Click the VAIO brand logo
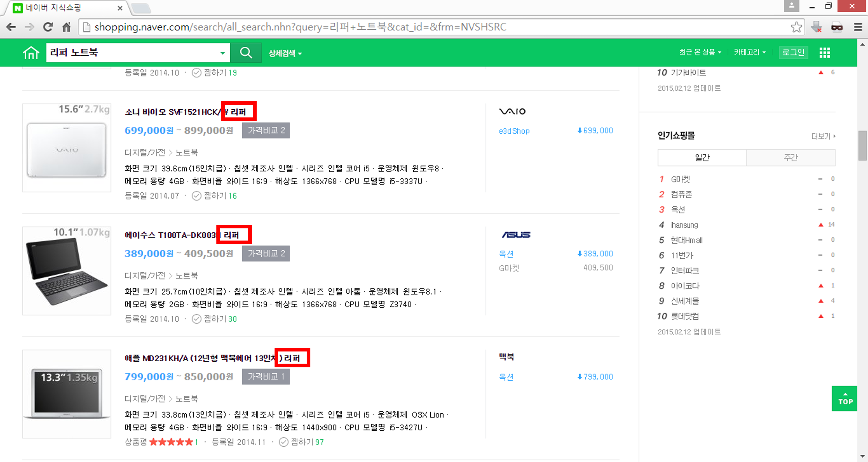 512,111
